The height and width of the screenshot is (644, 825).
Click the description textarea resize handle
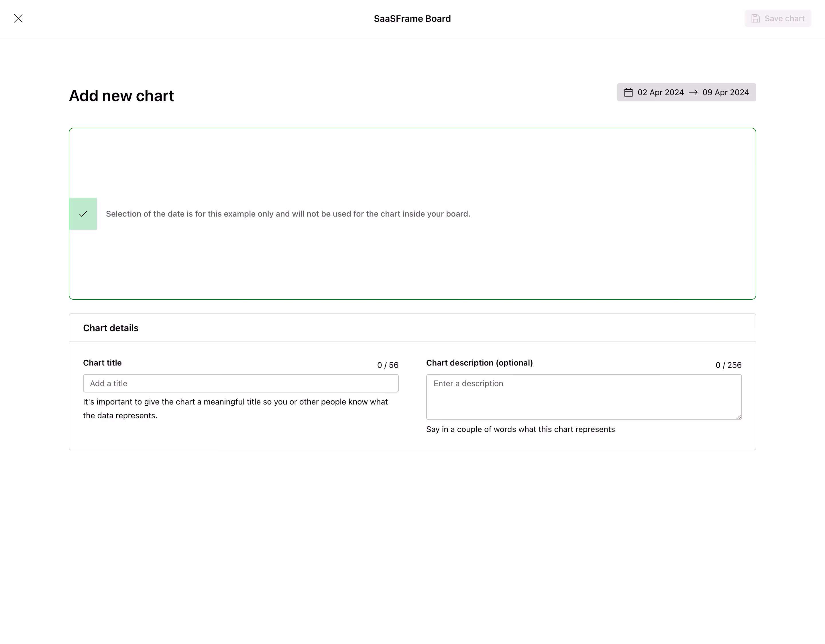(738, 417)
